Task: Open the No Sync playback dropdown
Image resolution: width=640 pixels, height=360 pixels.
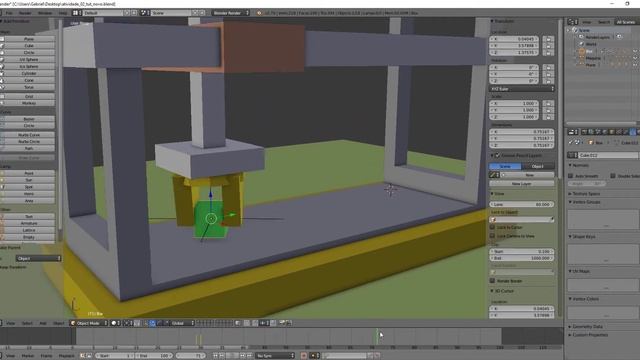Action: point(275,356)
